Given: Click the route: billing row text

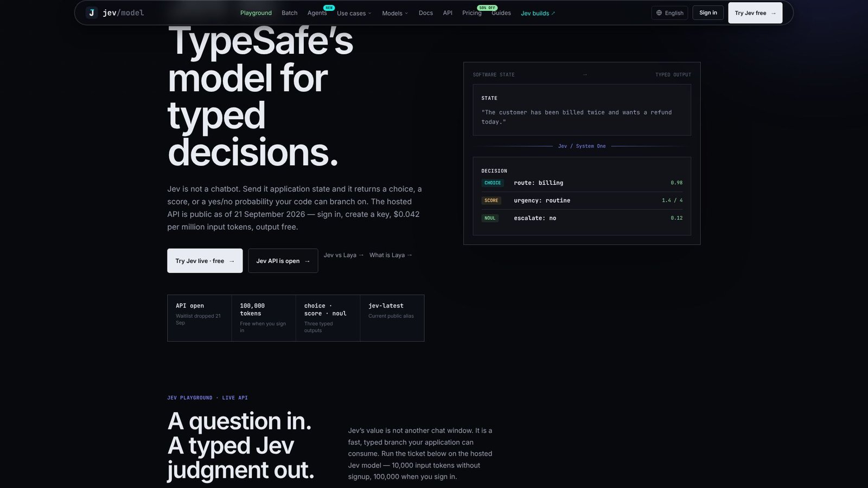Looking at the screenshot, I should click(539, 183).
